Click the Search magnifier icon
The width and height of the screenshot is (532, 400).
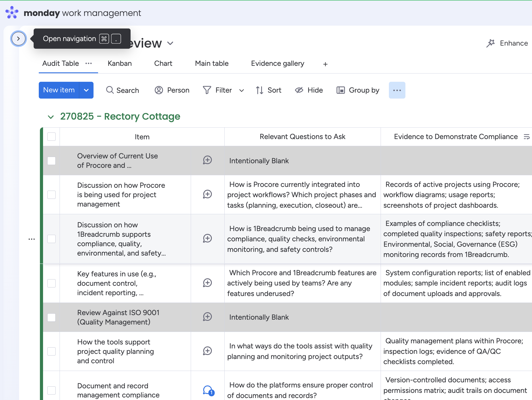point(110,90)
